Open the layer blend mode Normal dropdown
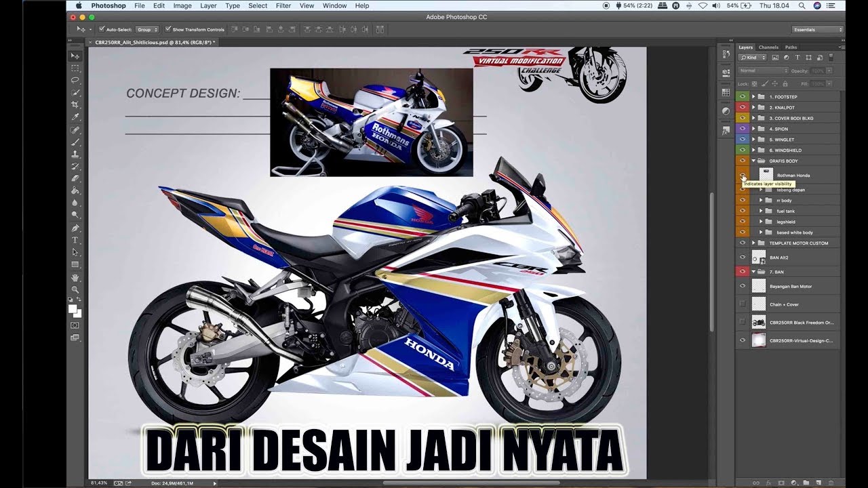 tap(764, 70)
